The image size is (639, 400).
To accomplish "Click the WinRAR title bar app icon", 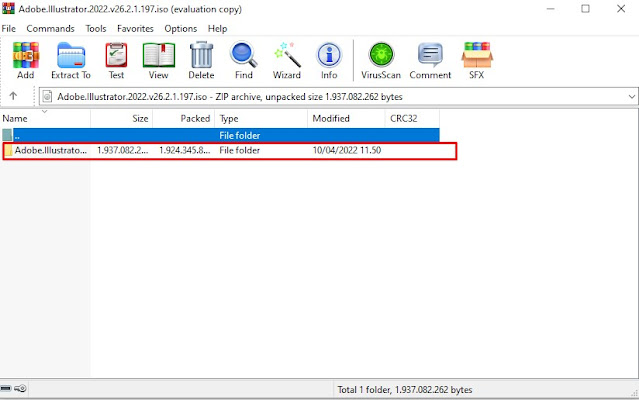I will tap(8, 9).
